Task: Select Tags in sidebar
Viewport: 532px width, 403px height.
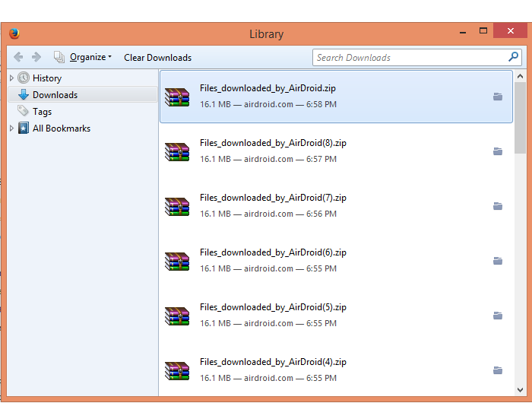Action: coord(42,112)
